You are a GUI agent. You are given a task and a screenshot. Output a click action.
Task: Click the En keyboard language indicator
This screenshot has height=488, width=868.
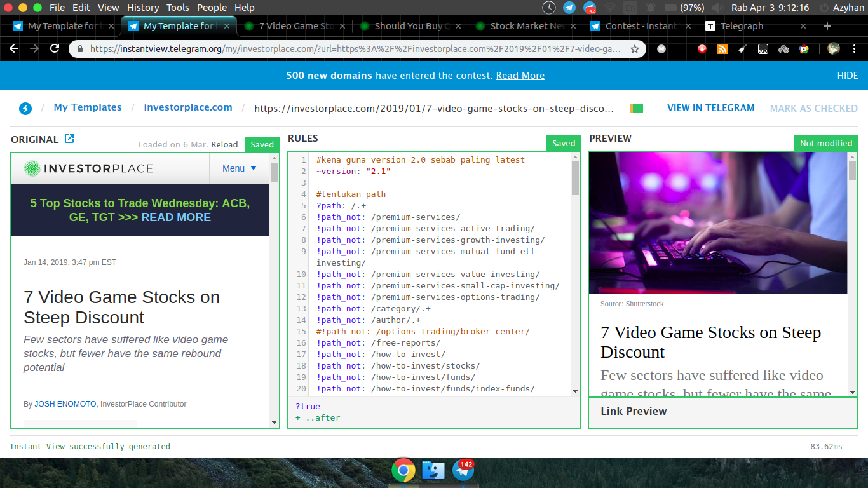point(630,8)
